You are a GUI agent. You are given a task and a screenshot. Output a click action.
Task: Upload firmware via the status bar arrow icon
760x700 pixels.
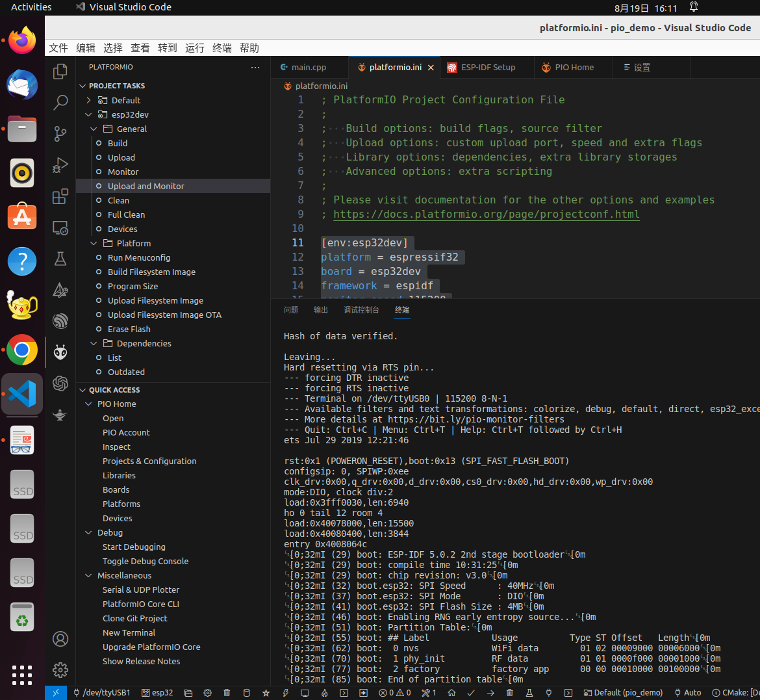[x=492, y=693]
